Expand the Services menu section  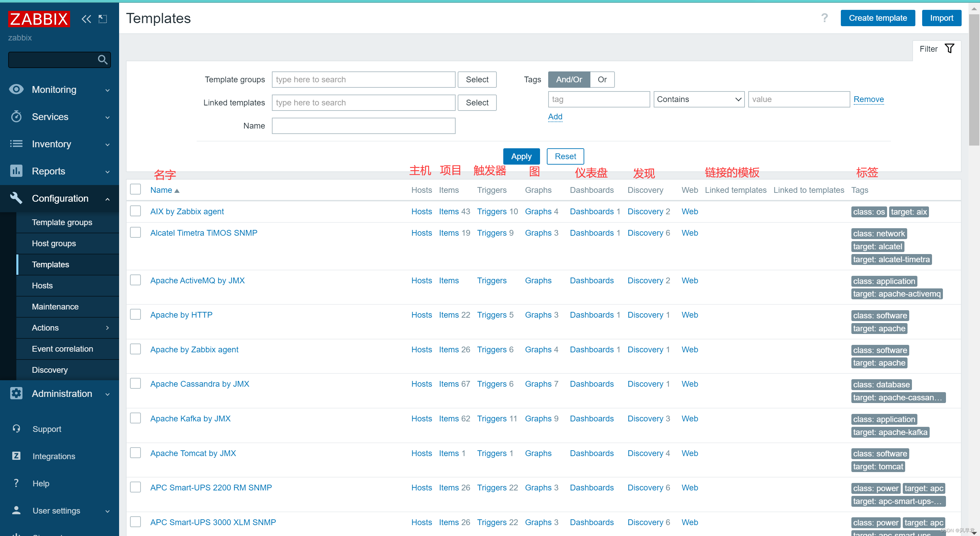click(x=50, y=117)
